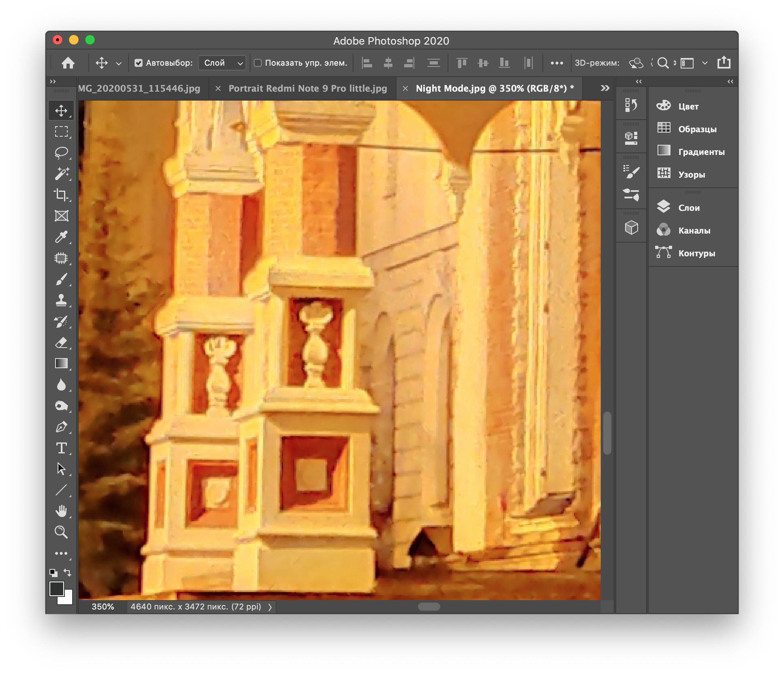The image size is (784, 674).
Task: Select the Eyedropper tool
Action: 61,237
